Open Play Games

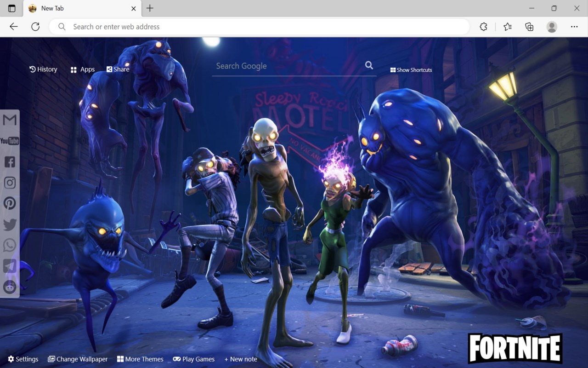pyautogui.click(x=193, y=359)
